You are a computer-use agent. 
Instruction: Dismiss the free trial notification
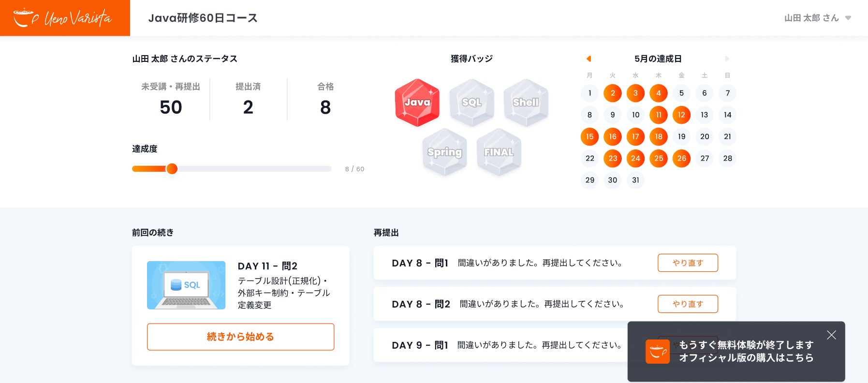pyautogui.click(x=831, y=335)
